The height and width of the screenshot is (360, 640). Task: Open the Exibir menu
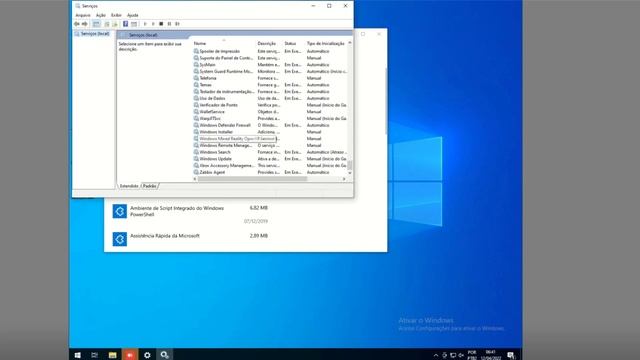click(116, 15)
